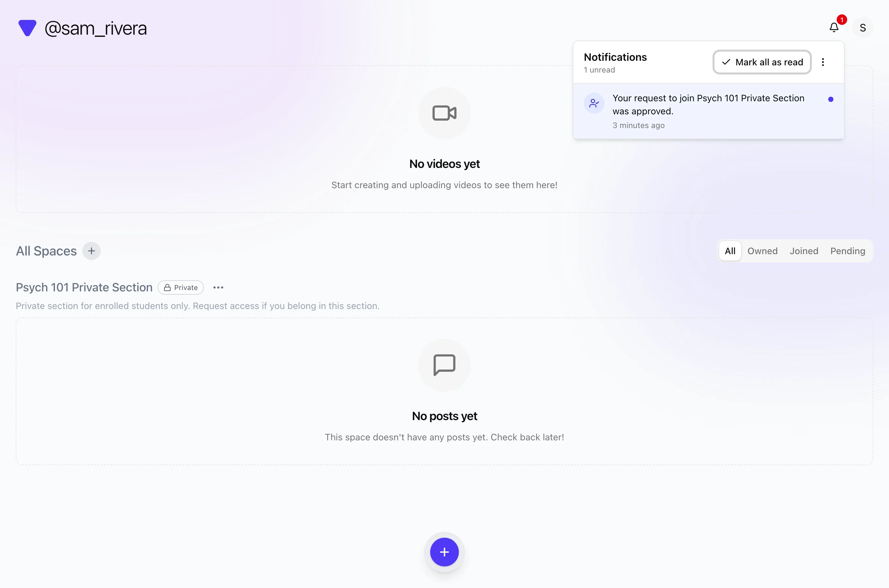Image resolution: width=889 pixels, height=588 pixels.
Task: Show only Joined spaces
Action: pyautogui.click(x=803, y=251)
